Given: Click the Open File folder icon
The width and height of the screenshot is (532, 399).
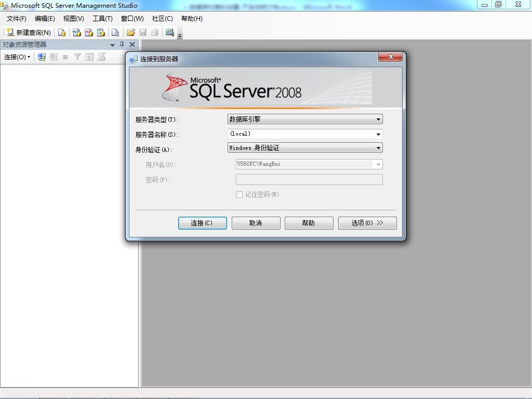Looking at the screenshot, I should (x=130, y=32).
